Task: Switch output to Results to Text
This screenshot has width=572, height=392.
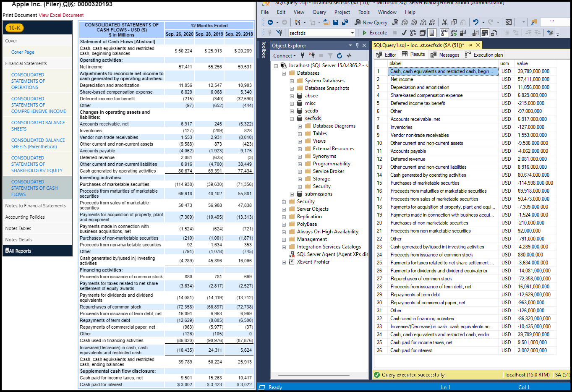Action: 475,33
